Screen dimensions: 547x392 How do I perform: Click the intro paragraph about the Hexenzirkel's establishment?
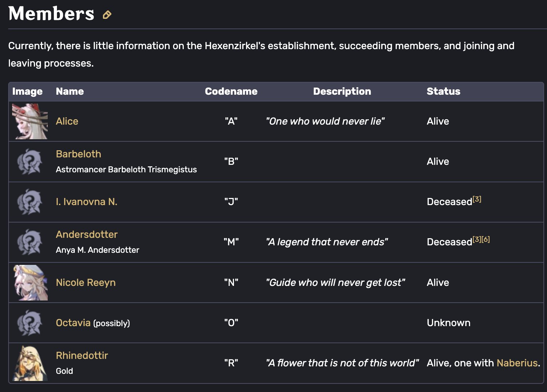[x=261, y=54]
